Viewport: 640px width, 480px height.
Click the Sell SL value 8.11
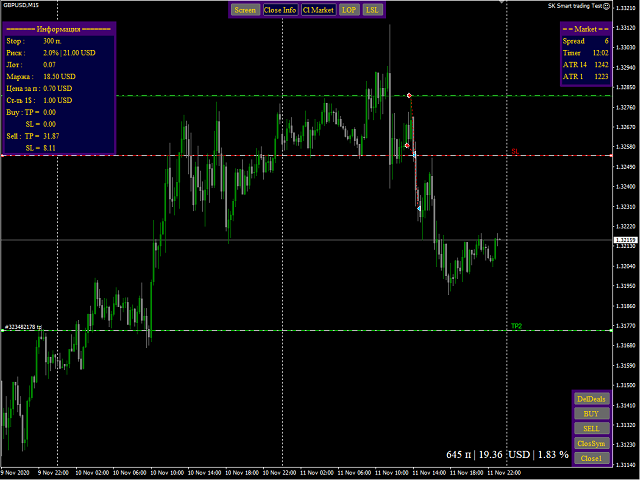(49, 148)
